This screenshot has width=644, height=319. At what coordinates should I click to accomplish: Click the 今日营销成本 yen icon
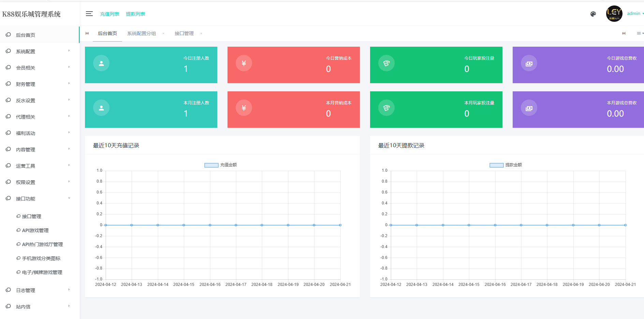[x=244, y=63]
